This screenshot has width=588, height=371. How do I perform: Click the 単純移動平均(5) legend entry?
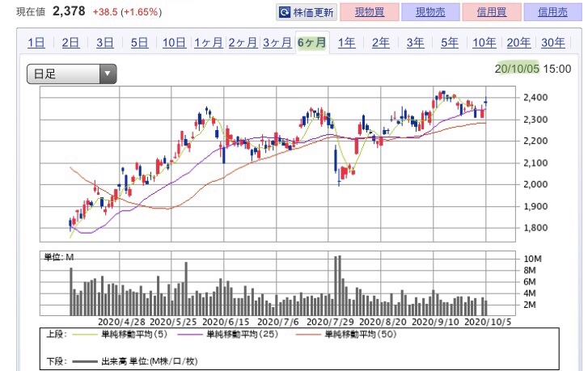119,335
